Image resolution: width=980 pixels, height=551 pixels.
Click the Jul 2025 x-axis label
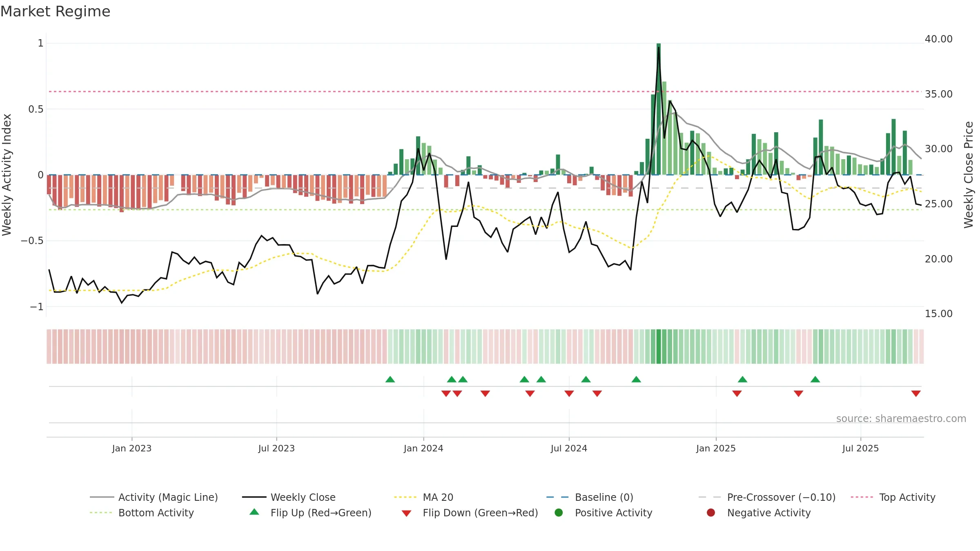(x=860, y=448)
